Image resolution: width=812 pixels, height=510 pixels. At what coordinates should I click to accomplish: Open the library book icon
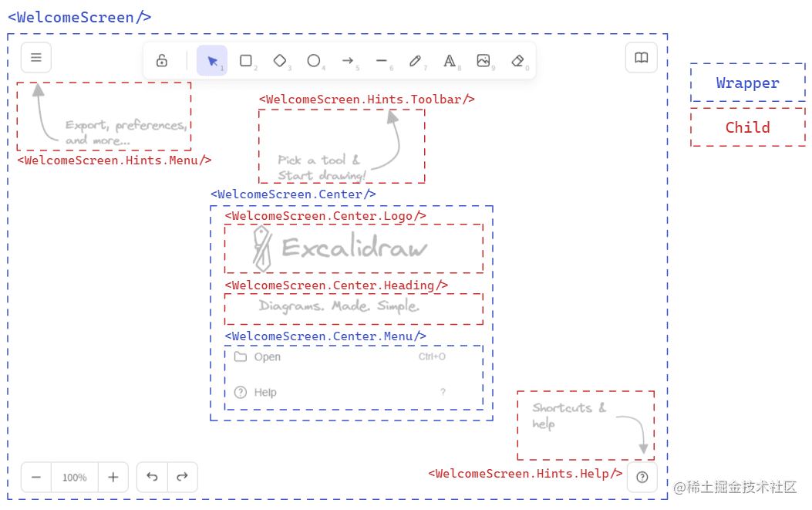tap(641, 58)
